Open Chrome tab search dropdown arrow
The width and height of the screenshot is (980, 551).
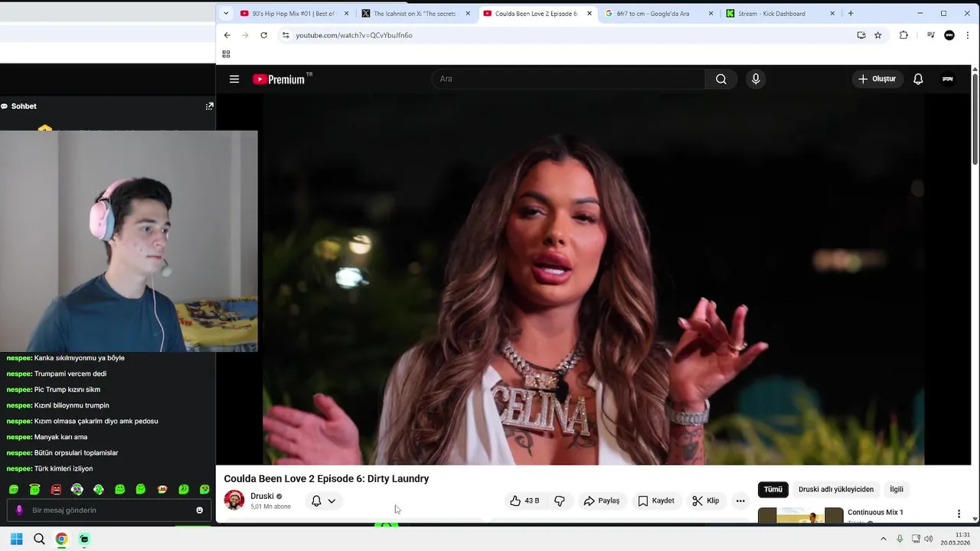226,13
